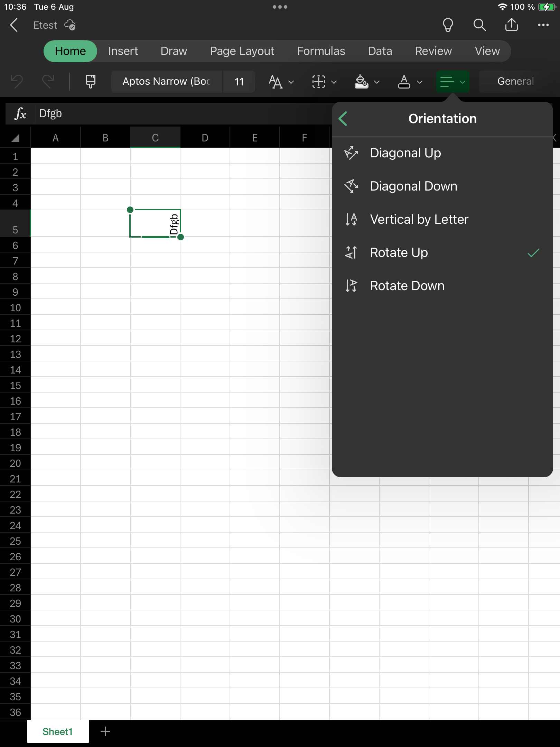Viewport: 560px width, 747px height.
Task: Select the format painter brush
Action: (91, 82)
